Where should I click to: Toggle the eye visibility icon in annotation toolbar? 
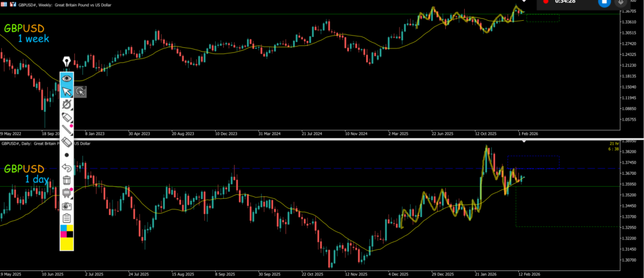point(67,78)
